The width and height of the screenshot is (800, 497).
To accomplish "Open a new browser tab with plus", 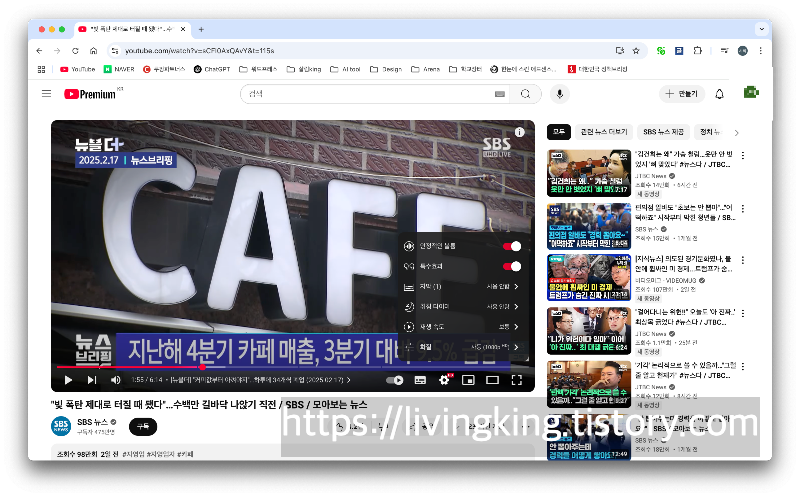I will pos(201,30).
